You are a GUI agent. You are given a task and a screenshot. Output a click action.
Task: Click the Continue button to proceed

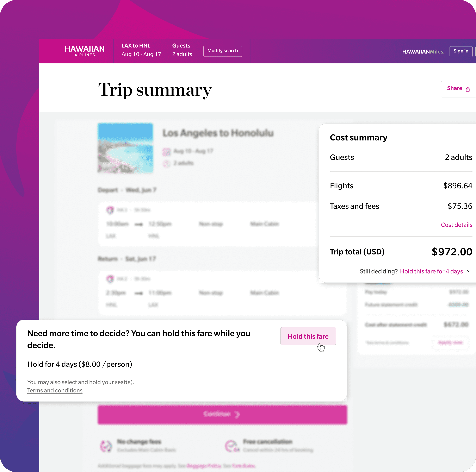coord(222,414)
